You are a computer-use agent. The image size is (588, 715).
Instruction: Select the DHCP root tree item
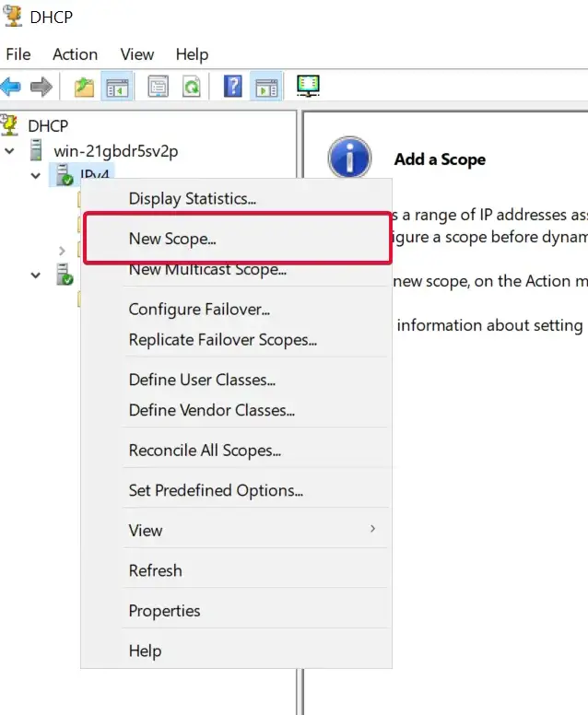coord(47,125)
